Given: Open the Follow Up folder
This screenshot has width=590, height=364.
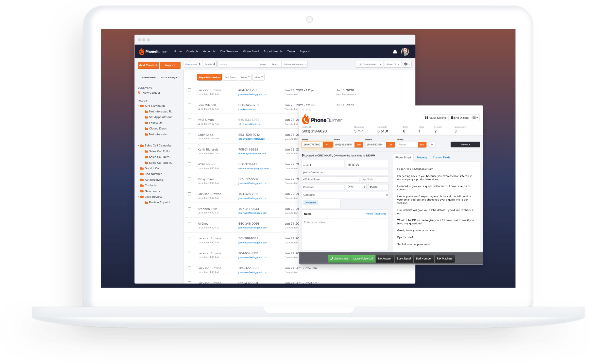Looking at the screenshot, I should click(x=154, y=123).
